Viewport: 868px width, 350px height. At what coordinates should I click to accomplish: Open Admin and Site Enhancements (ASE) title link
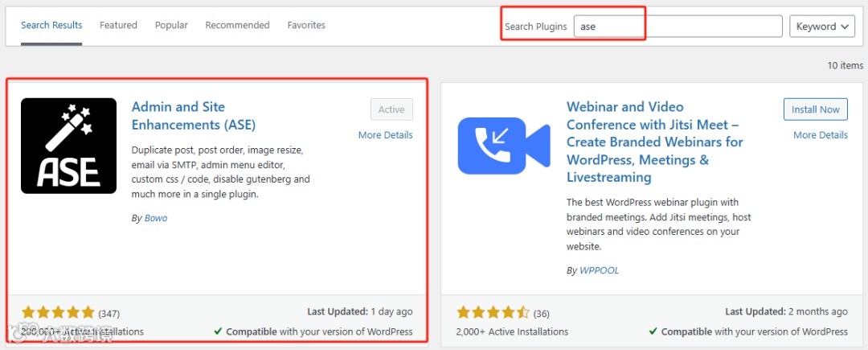tap(194, 116)
